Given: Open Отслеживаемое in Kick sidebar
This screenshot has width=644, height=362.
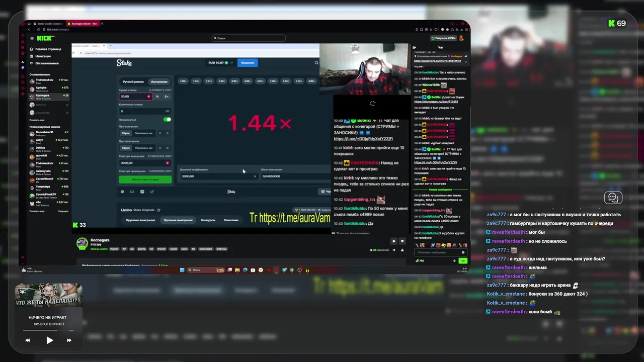Looking at the screenshot, I should point(45,63).
